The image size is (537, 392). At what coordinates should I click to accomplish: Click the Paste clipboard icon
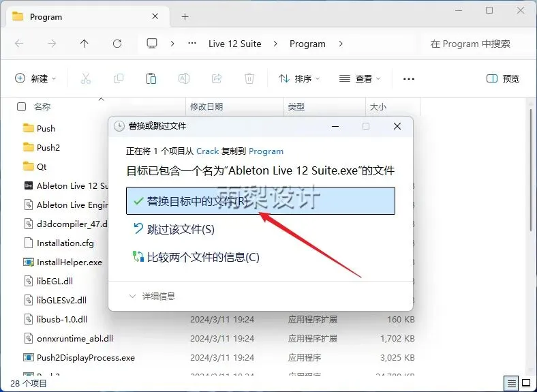[151, 78]
